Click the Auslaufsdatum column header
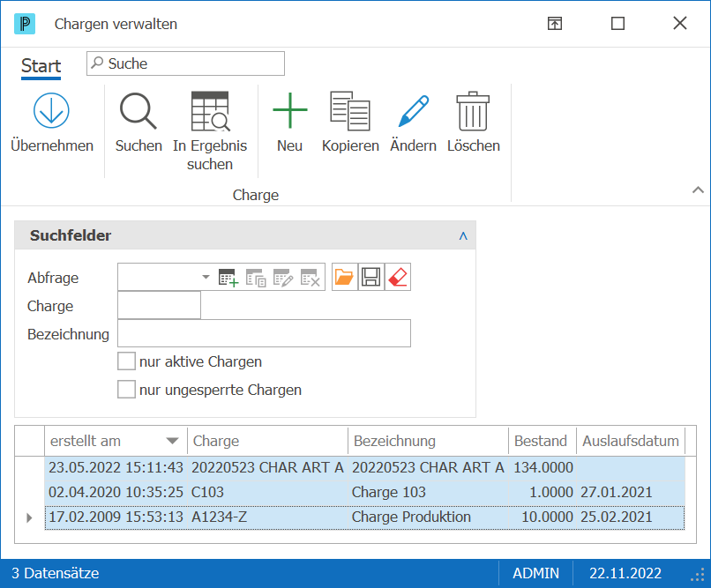 [631, 441]
